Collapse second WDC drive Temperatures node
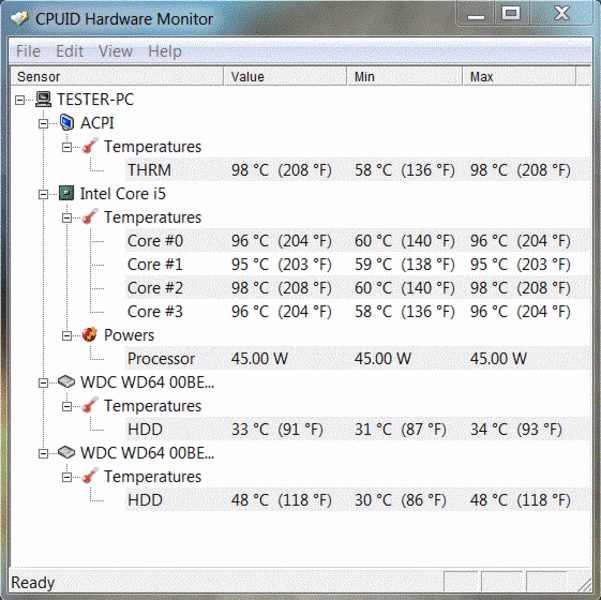The image size is (601, 600). [x=67, y=477]
